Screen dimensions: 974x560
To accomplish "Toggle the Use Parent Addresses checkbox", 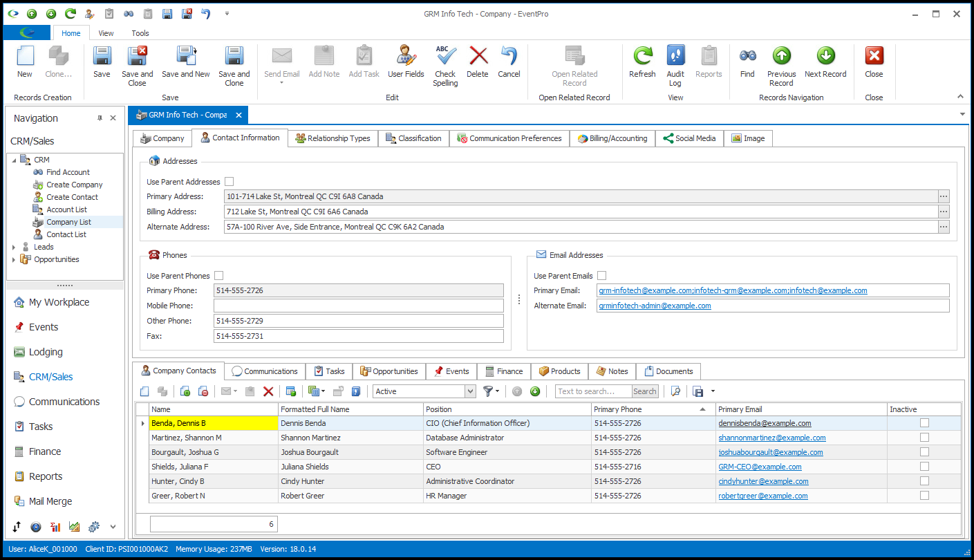I will click(230, 182).
